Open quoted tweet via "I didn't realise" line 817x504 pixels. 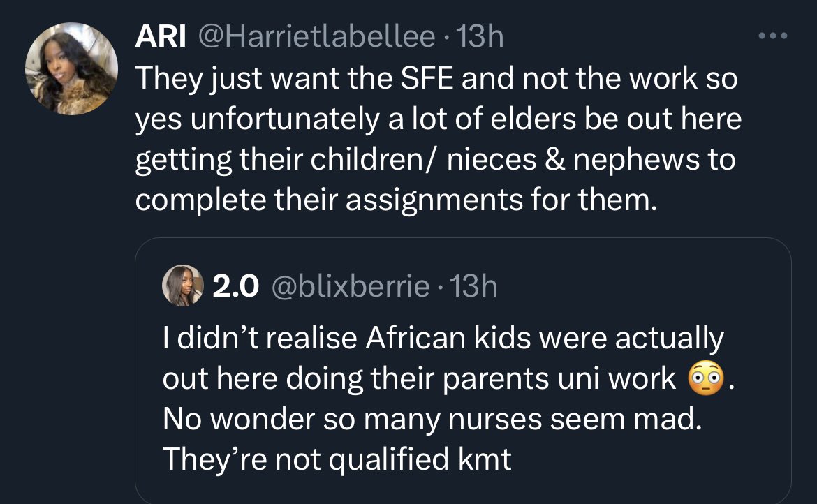[x=443, y=339]
